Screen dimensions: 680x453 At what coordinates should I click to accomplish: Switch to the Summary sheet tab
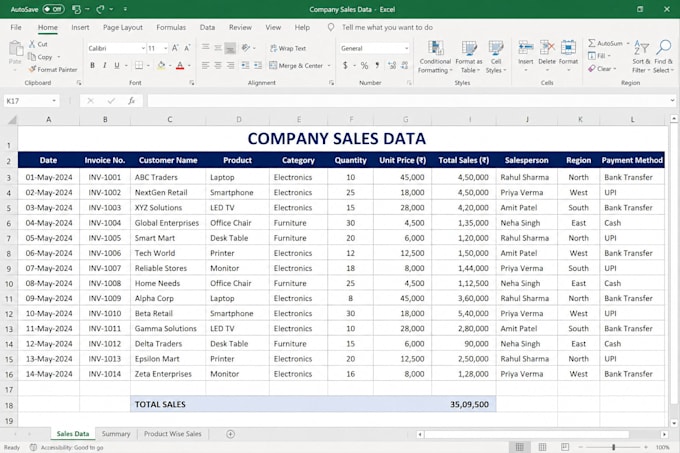[x=116, y=433]
